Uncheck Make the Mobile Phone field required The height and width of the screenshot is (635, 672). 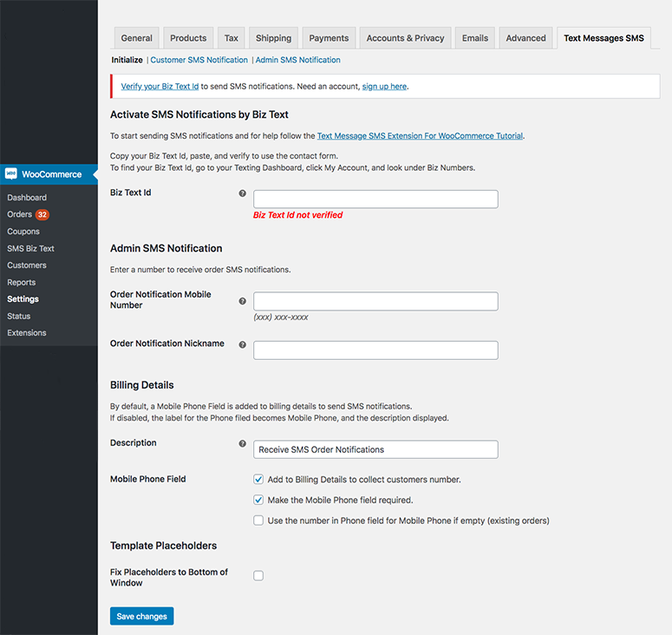click(x=258, y=500)
